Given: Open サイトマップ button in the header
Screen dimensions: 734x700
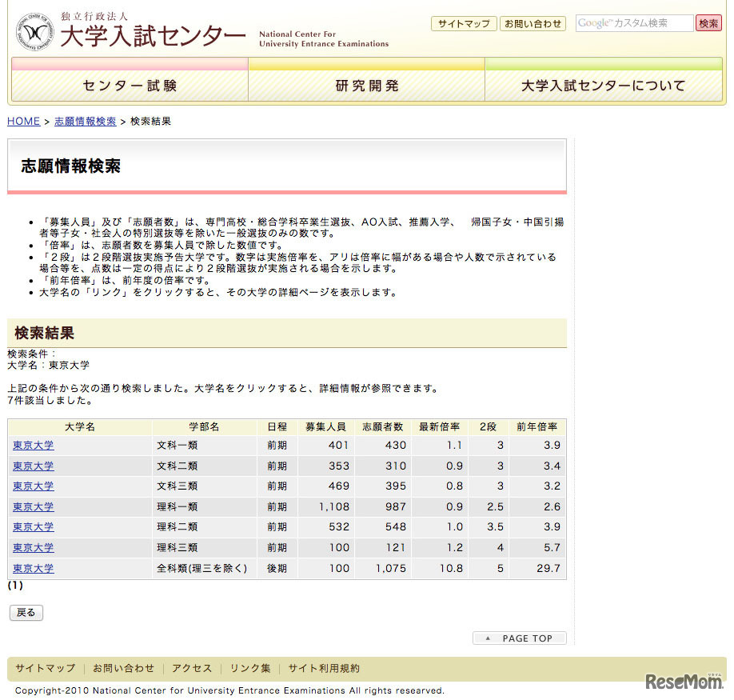Looking at the screenshot, I should [x=464, y=24].
